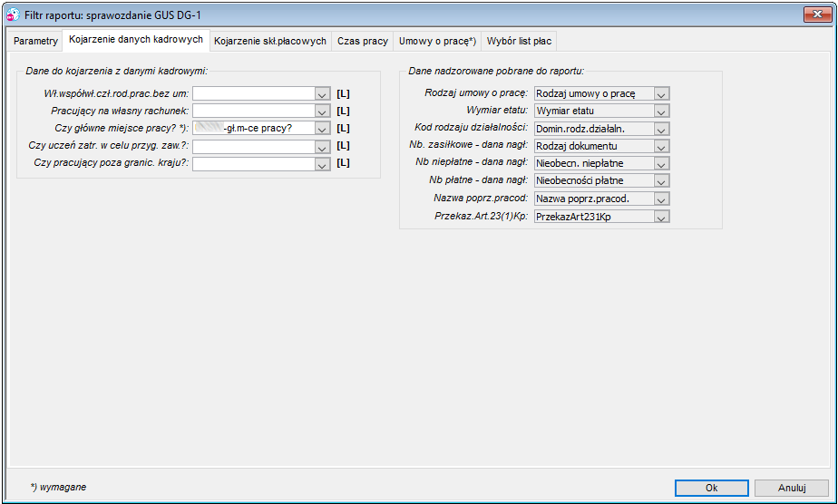Expand Nazwa poprz.pracod dropdown arrow
This screenshot has height=504, width=838.
click(662, 199)
